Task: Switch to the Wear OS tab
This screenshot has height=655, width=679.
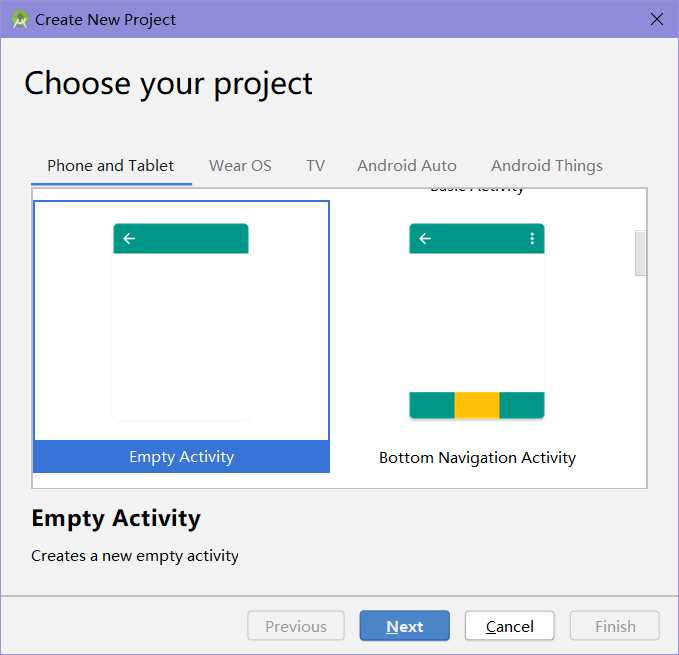Action: tap(240, 165)
